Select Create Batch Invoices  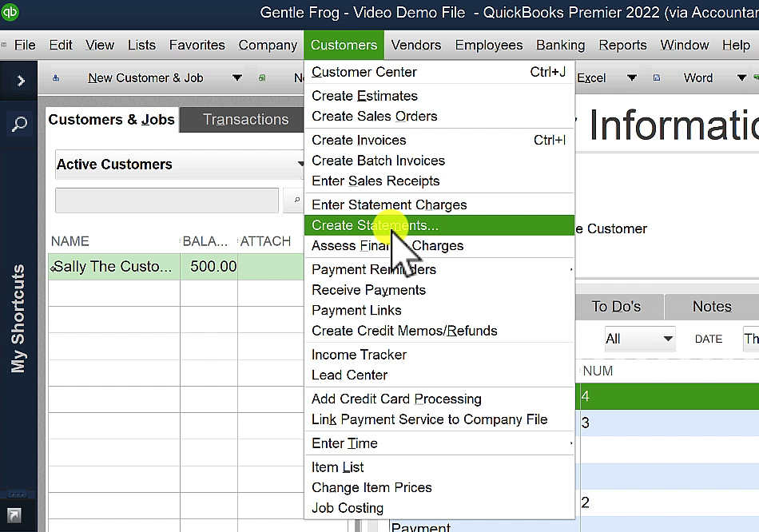point(439,161)
